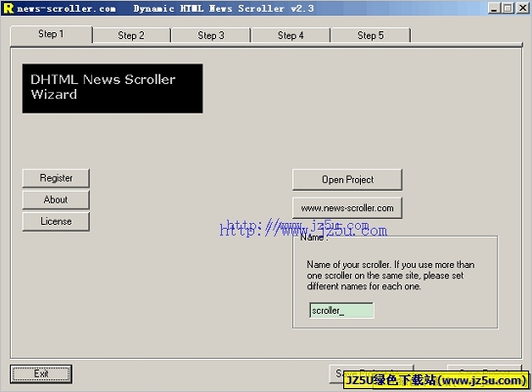
Task: Click the title bar app icon
Action: 8,8
